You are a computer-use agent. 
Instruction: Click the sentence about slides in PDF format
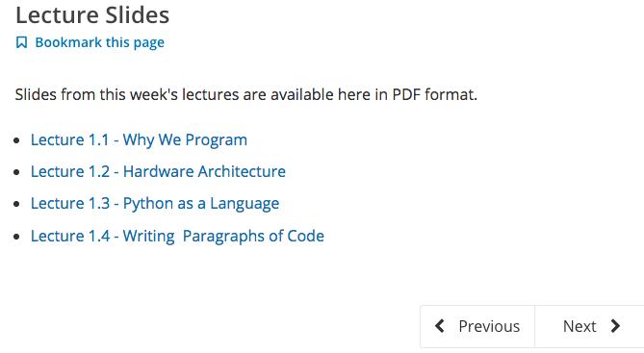246,95
